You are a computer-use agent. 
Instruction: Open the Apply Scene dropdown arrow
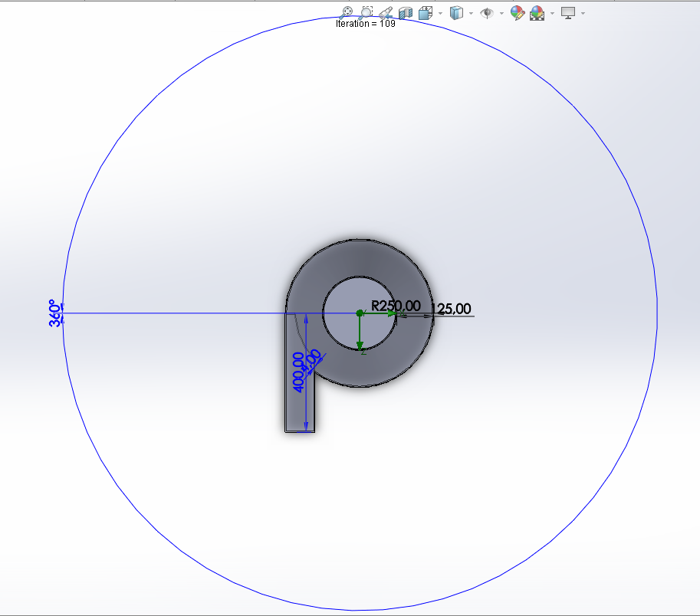551,13
